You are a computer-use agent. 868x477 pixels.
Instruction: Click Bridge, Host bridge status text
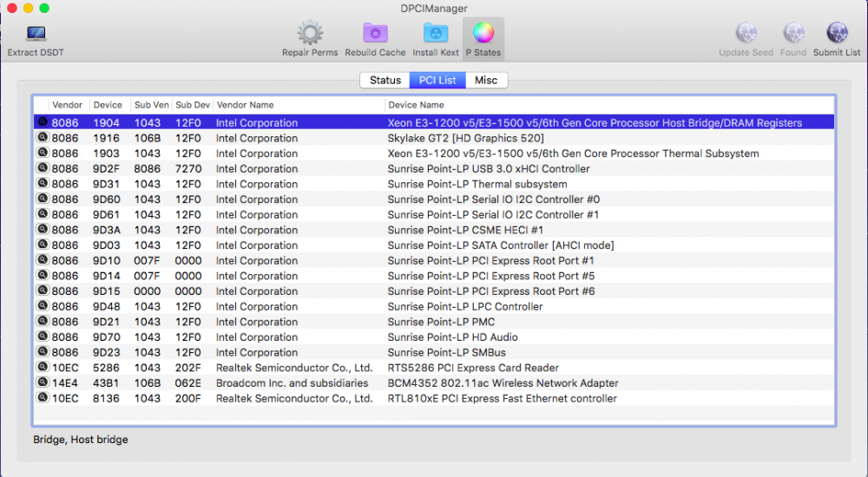(80, 440)
